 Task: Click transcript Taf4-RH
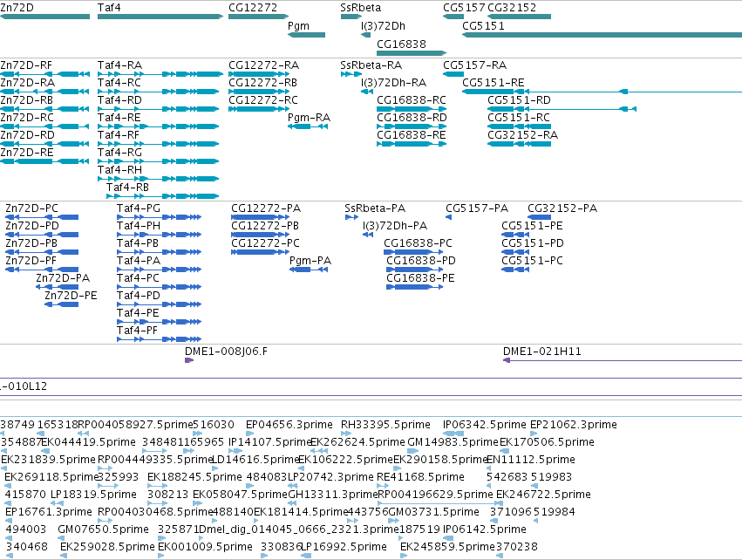click(119, 170)
